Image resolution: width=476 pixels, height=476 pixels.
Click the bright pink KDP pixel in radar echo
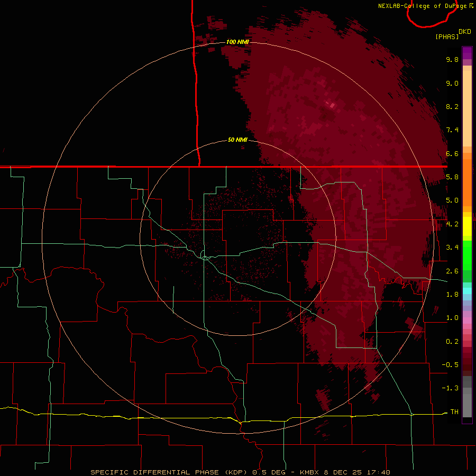point(332,105)
